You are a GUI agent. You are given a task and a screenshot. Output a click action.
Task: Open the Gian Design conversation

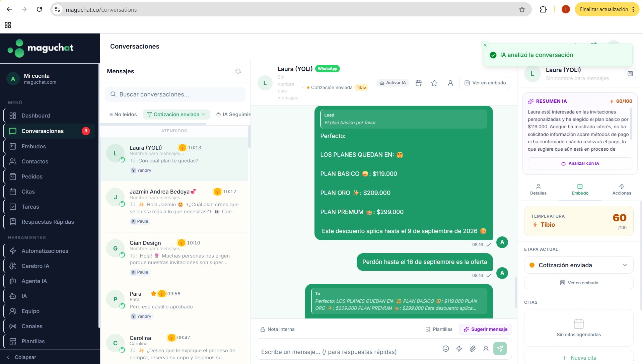tap(174, 258)
